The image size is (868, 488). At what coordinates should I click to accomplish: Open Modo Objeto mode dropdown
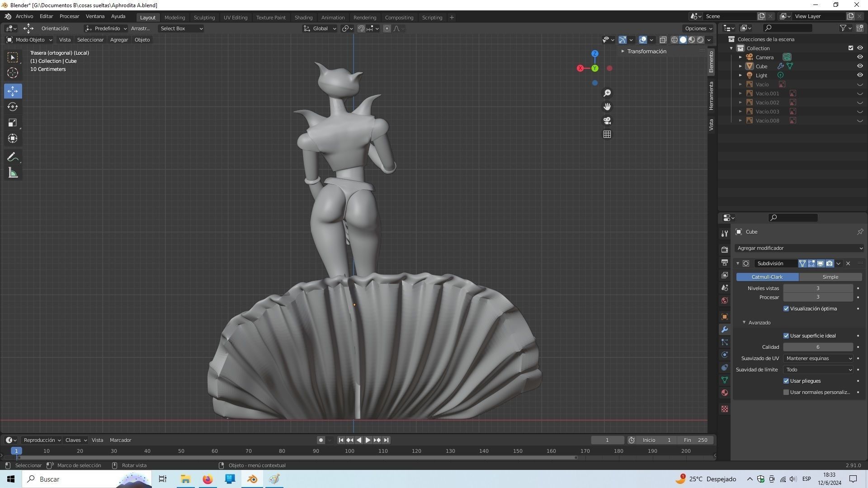(29, 40)
